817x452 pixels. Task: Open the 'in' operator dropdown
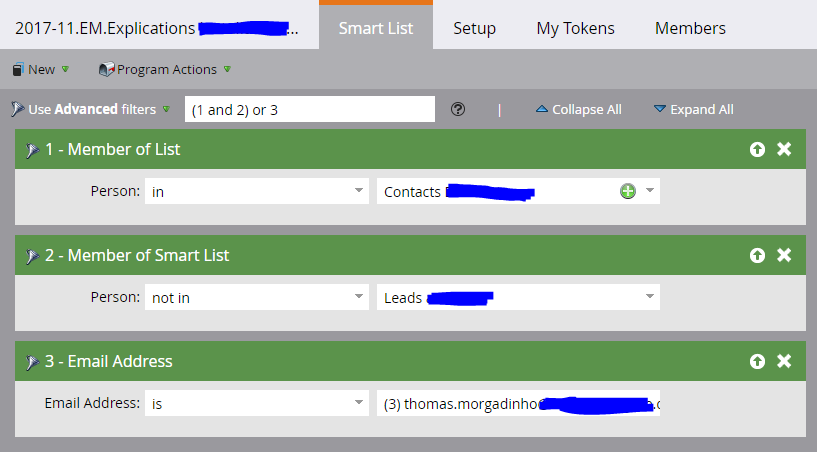coord(257,191)
